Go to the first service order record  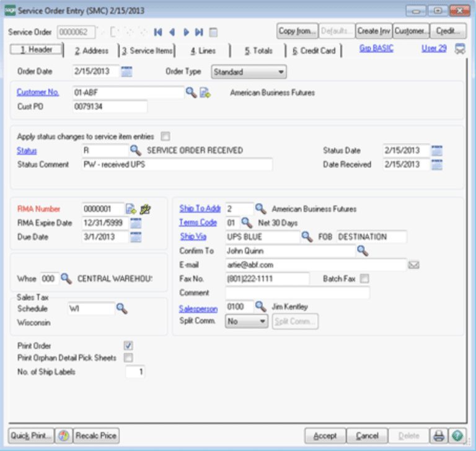(x=158, y=32)
